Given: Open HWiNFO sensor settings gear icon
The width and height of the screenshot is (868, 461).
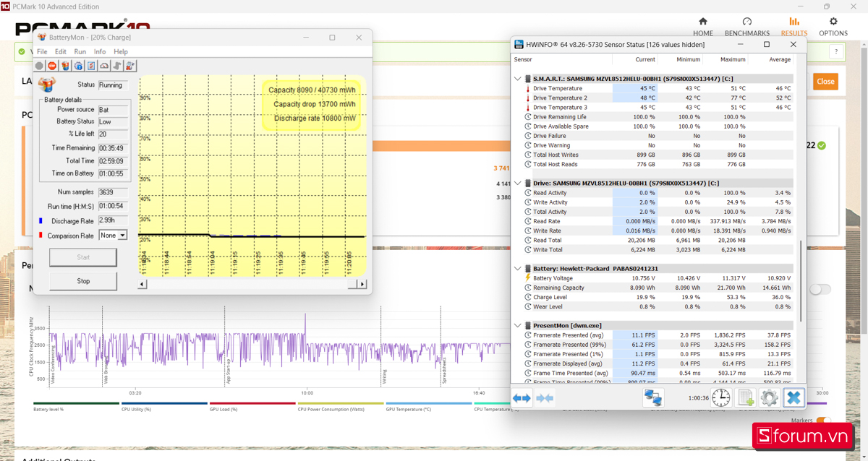Looking at the screenshot, I should (769, 397).
